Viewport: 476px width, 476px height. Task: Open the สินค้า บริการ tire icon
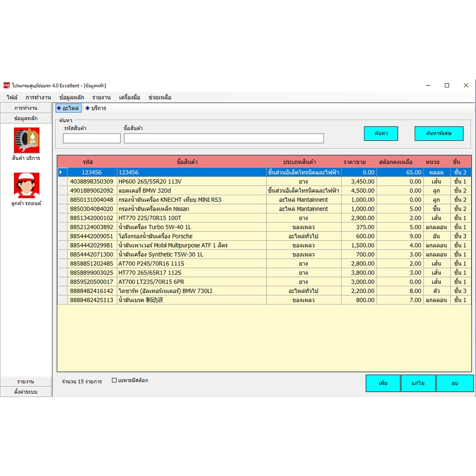[x=26, y=140]
